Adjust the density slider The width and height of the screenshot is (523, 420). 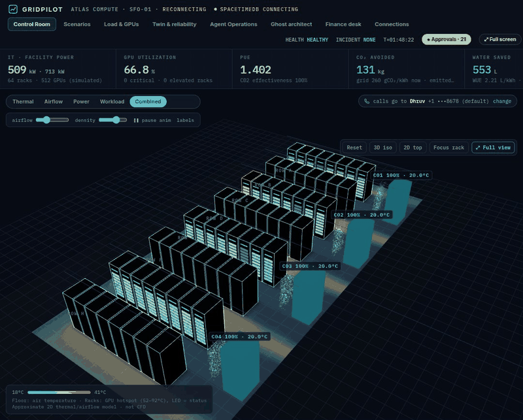[x=112, y=120]
